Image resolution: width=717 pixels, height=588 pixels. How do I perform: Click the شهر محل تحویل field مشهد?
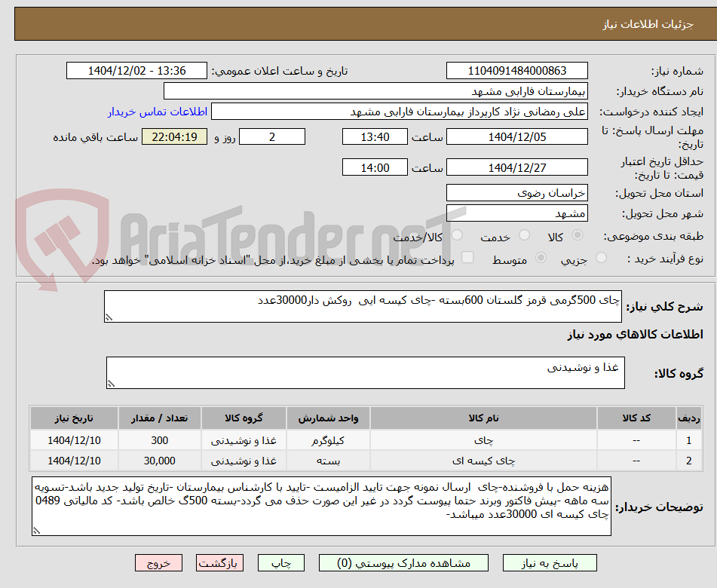[516, 213]
